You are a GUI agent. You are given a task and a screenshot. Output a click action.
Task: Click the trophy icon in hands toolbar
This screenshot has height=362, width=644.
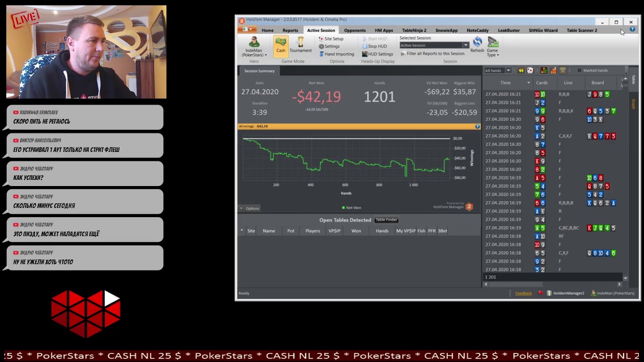563,70
